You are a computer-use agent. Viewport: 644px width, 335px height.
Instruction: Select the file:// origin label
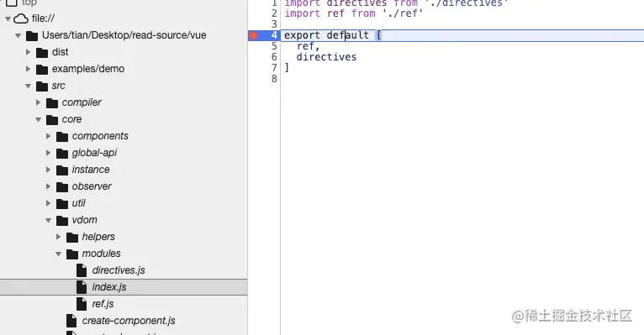pyautogui.click(x=43, y=18)
